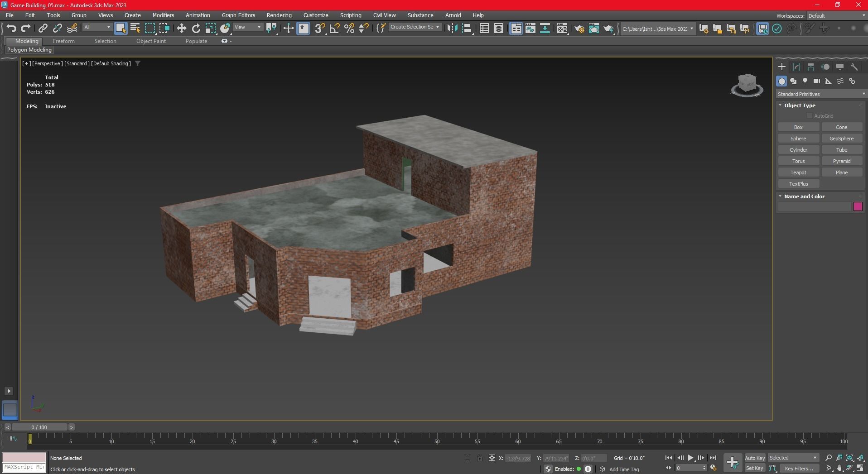868x474 pixels.
Task: Click the ViewCube navigation widget
Action: [747, 85]
